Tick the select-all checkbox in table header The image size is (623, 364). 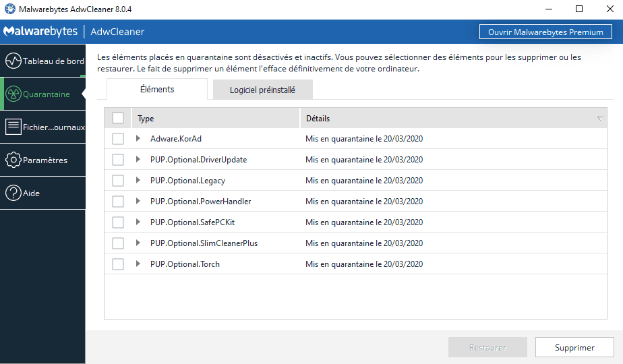tap(118, 118)
